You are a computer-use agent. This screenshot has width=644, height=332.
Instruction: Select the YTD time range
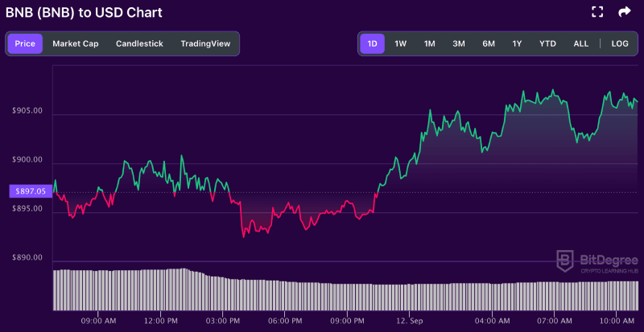[x=547, y=43]
